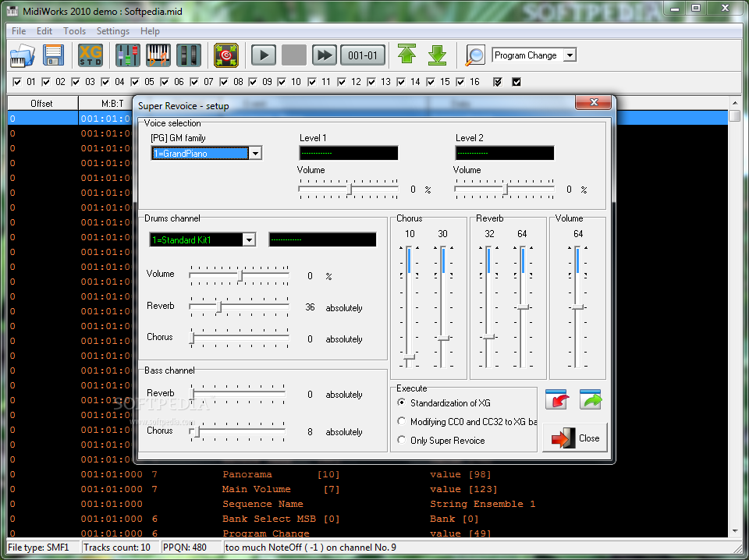Select the Bank Select MSB [0] row
The width and height of the screenshot is (749, 560).
[367, 519]
